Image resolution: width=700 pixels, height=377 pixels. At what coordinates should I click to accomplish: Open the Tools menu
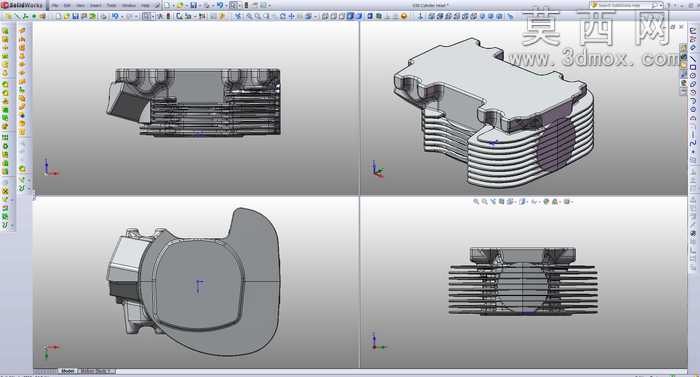click(x=111, y=5)
